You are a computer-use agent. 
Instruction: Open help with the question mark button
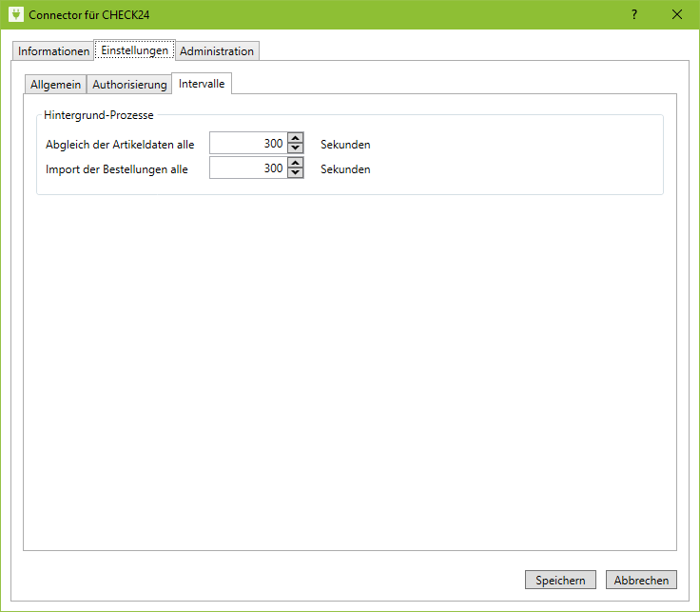coord(633,14)
